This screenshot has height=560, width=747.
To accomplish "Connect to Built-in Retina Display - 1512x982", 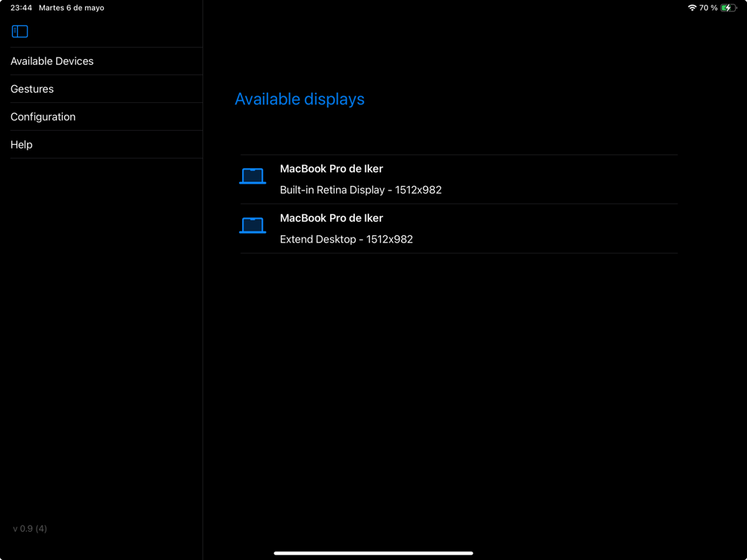I will click(459, 179).
